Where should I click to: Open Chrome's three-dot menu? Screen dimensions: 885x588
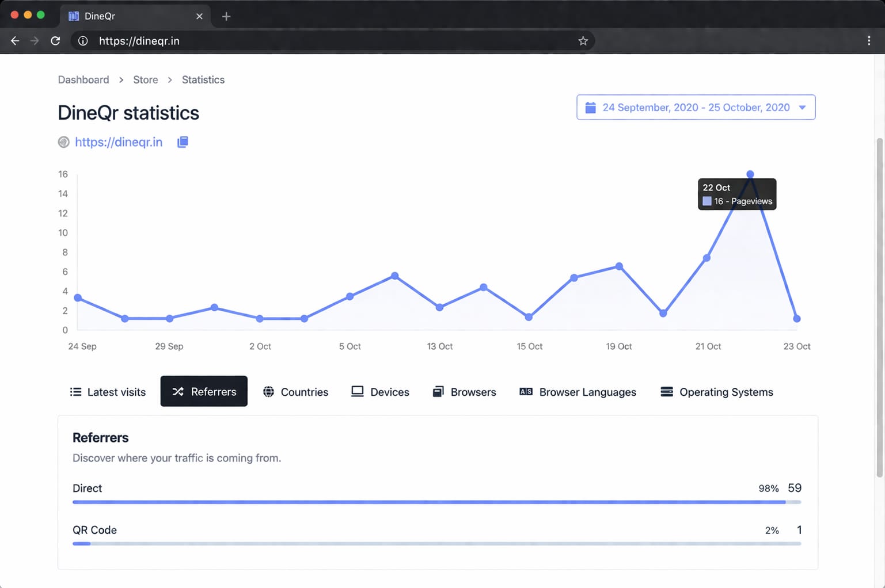870,41
